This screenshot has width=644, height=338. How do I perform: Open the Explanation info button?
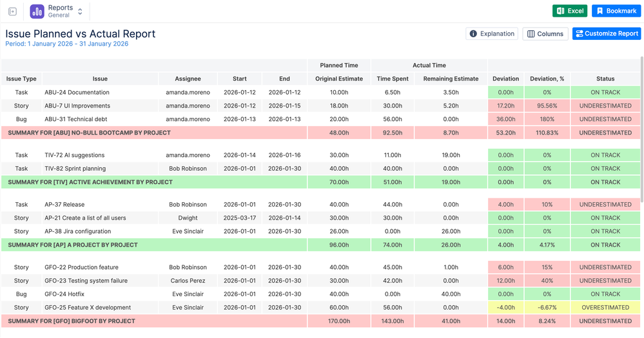tap(492, 33)
